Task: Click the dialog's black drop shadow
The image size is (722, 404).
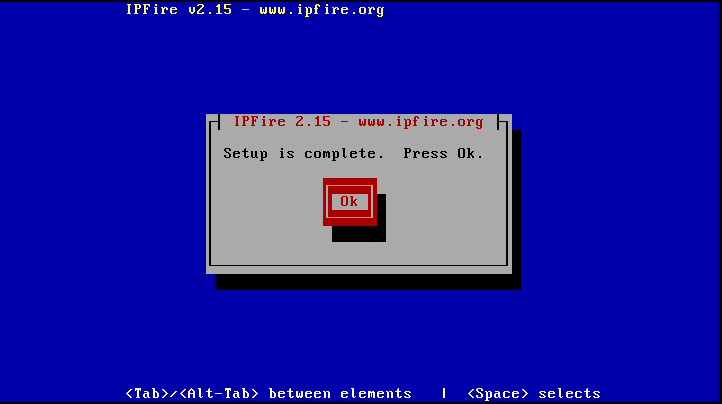Action: pyautogui.click(x=368, y=282)
